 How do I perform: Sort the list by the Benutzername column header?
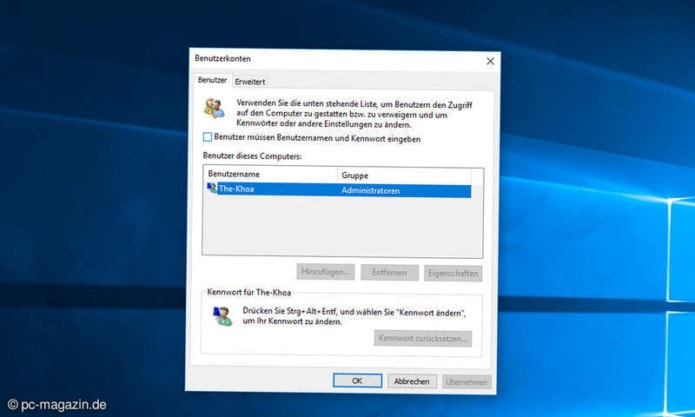[269, 175]
